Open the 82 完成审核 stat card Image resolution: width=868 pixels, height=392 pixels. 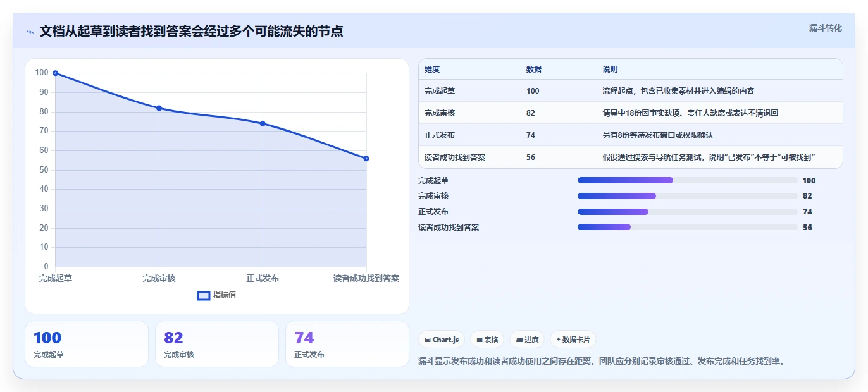tap(217, 344)
